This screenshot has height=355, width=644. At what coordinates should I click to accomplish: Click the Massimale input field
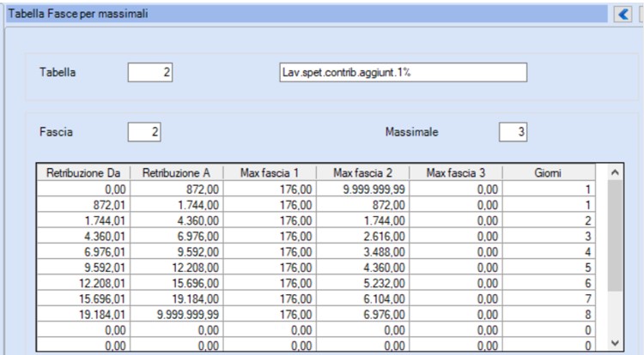click(x=513, y=132)
